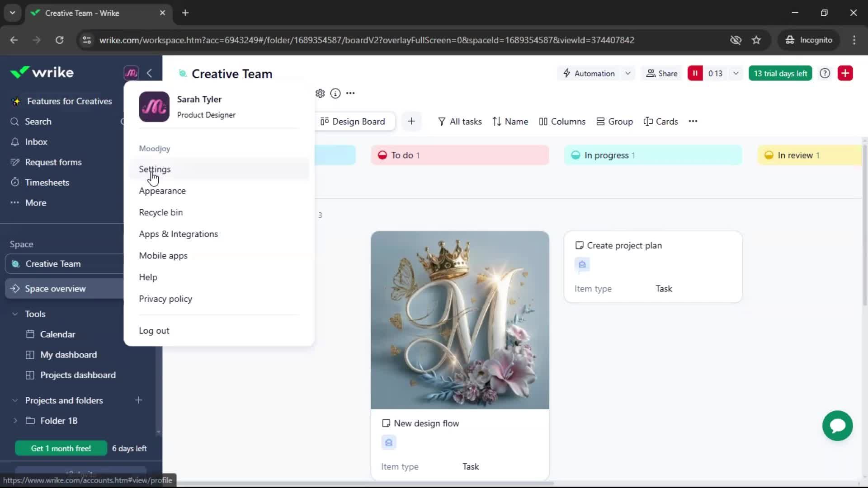Pause the running timer
Screen dimensions: 868x488
coord(695,73)
